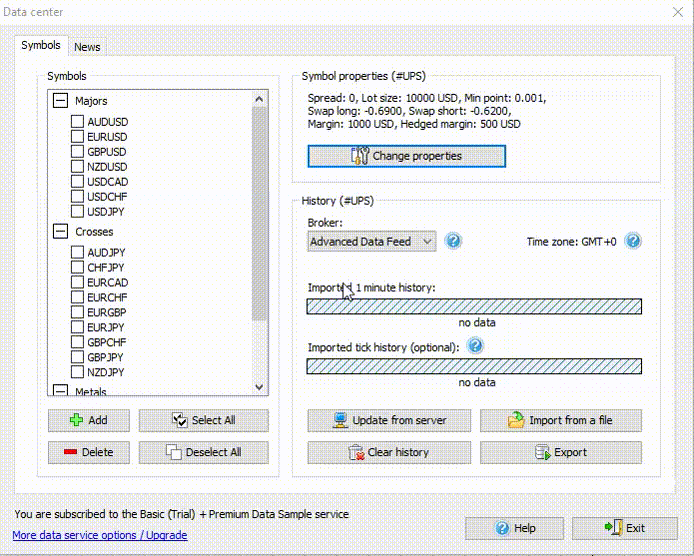Click the help icon next to Imported tick history
Image resolution: width=694 pixels, height=556 pixels.
tap(475, 346)
